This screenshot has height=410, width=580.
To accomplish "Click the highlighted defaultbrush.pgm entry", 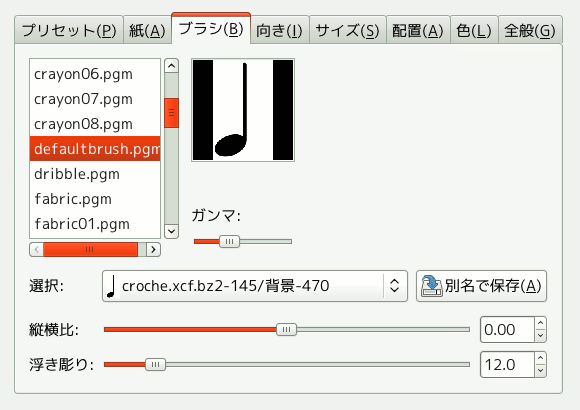I will point(95,148).
